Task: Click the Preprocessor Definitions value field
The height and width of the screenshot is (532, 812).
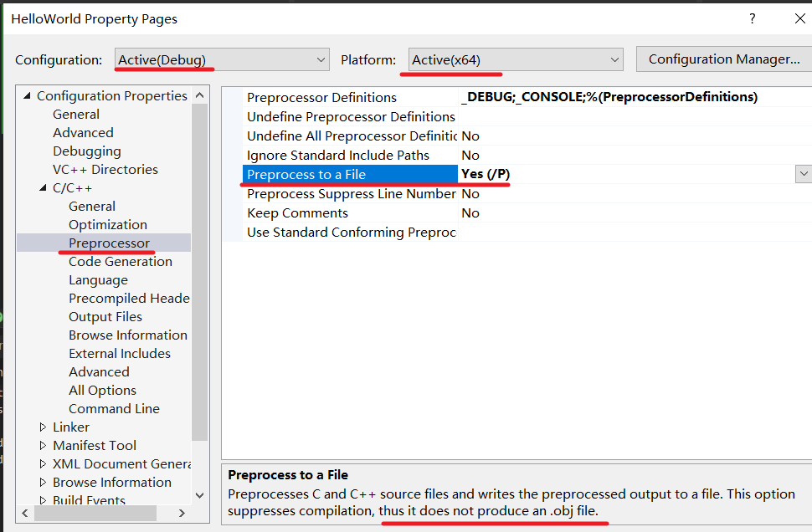Action: point(628,97)
